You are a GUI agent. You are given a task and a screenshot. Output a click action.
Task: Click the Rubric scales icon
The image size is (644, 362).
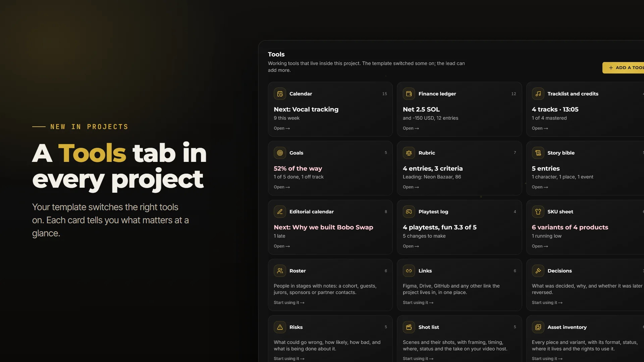(409, 153)
